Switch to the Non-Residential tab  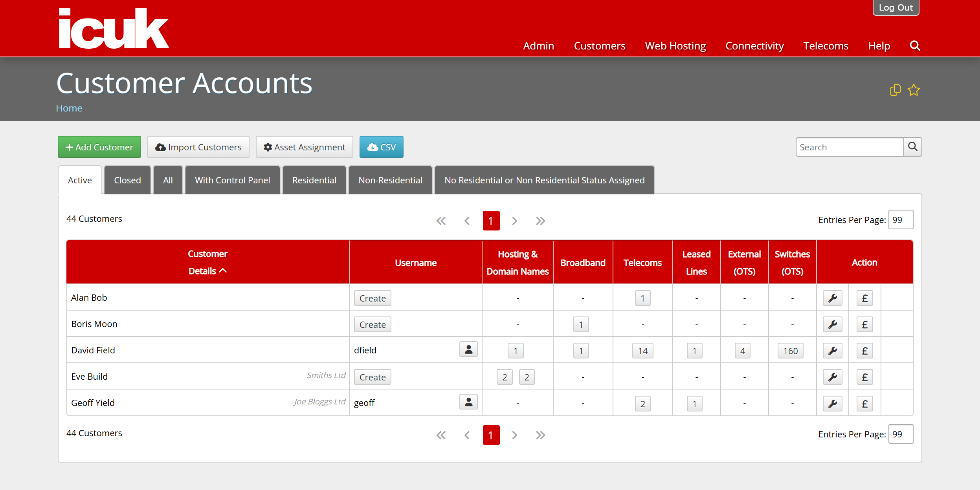[390, 180]
